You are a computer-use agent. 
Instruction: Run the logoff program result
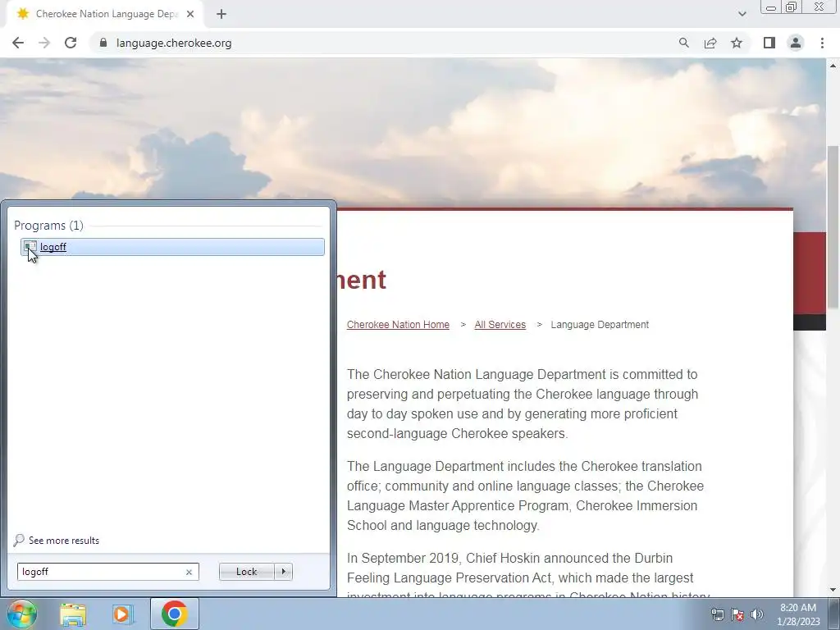pyautogui.click(x=172, y=247)
